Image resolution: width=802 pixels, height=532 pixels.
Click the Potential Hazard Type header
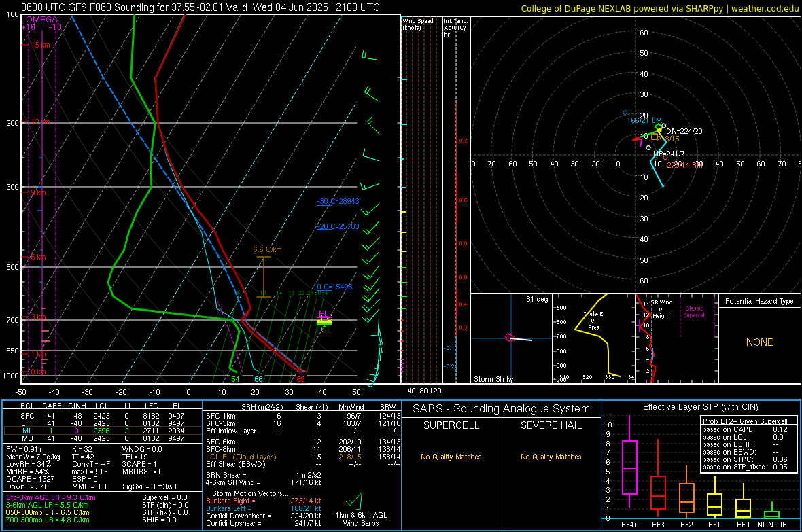pyautogui.click(x=759, y=301)
